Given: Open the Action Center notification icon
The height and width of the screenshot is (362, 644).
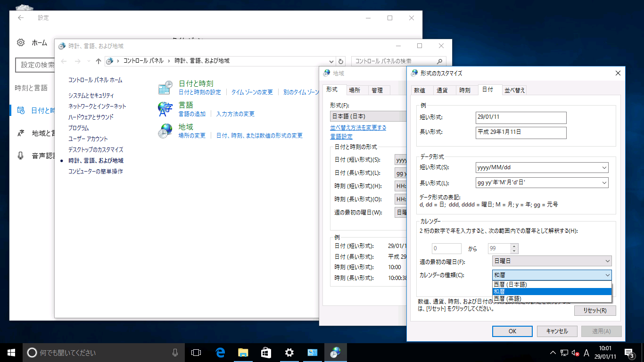Looking at the screenshot, I should click(x=629, y=353).
